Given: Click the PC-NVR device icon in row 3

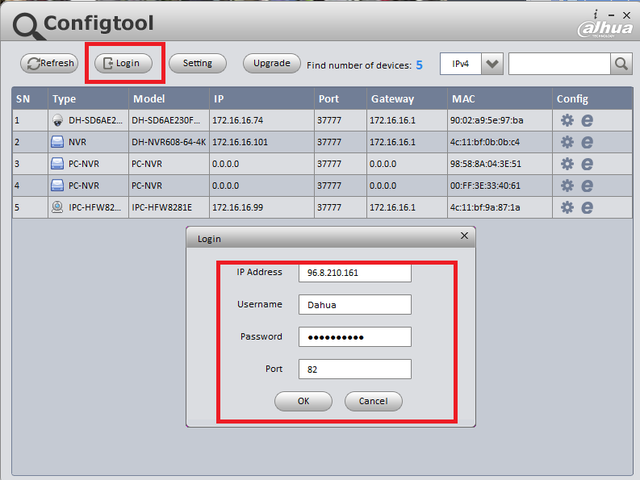Looking at the screenshot, I should tap(58, 164).
